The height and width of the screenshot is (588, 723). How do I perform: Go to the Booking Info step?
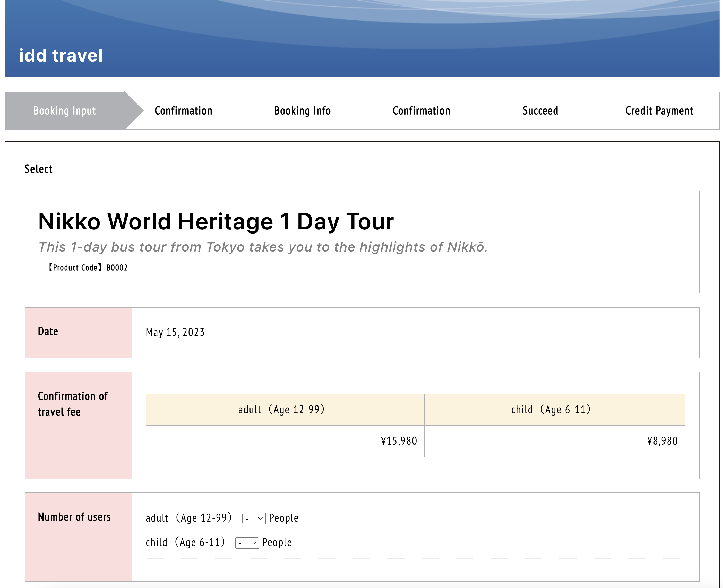click(x=302, y=111)
